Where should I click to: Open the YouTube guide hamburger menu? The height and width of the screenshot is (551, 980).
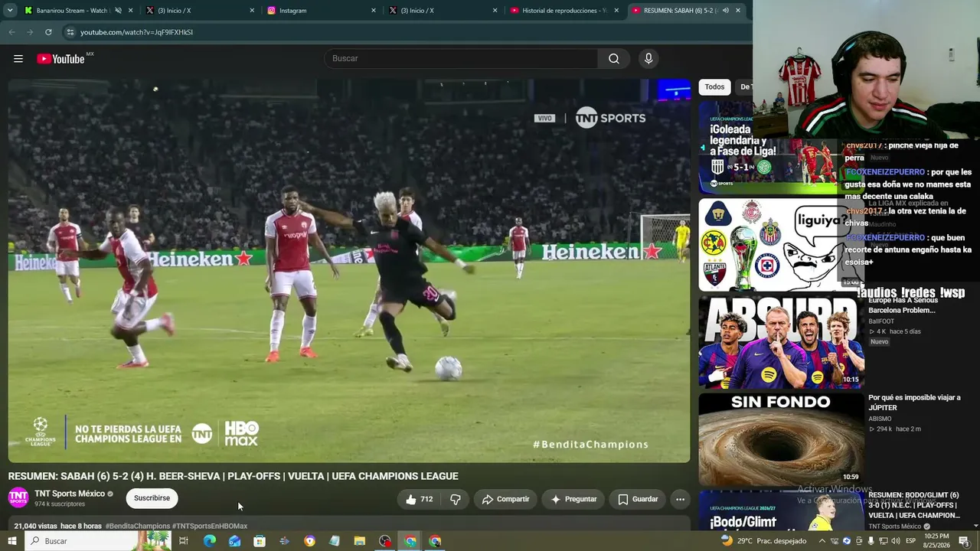click(x=18, y=59)
